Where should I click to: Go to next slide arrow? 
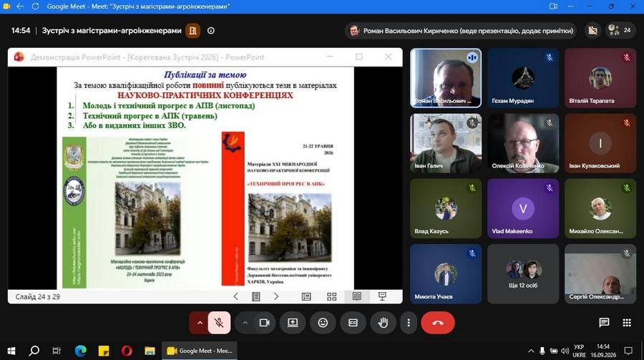pyautogui.click(x=276, y=296)
